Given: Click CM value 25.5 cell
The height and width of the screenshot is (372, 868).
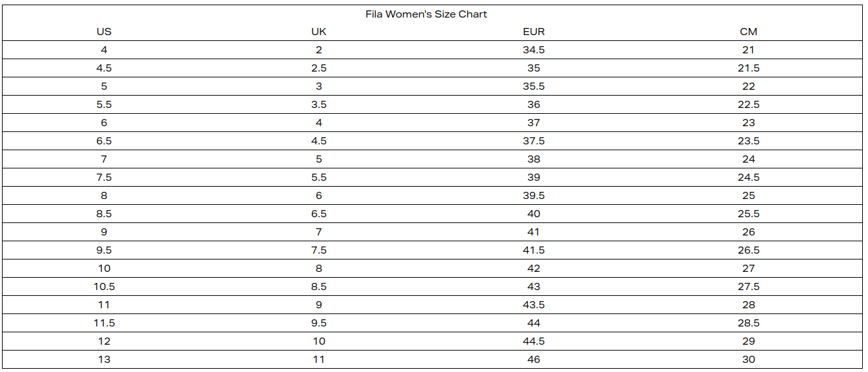Looking at the screenshot, I should 748,214.
